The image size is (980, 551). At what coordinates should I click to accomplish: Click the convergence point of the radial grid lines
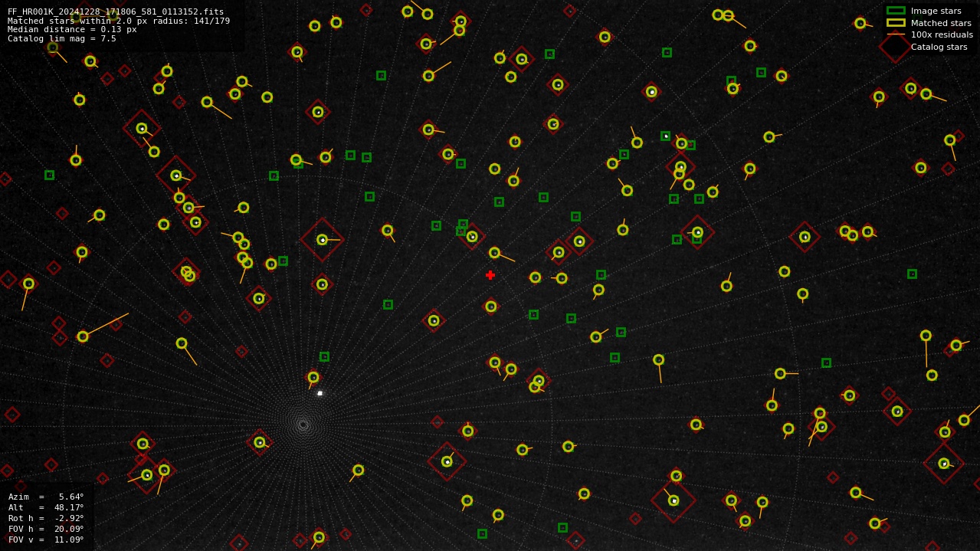(303, 424)
